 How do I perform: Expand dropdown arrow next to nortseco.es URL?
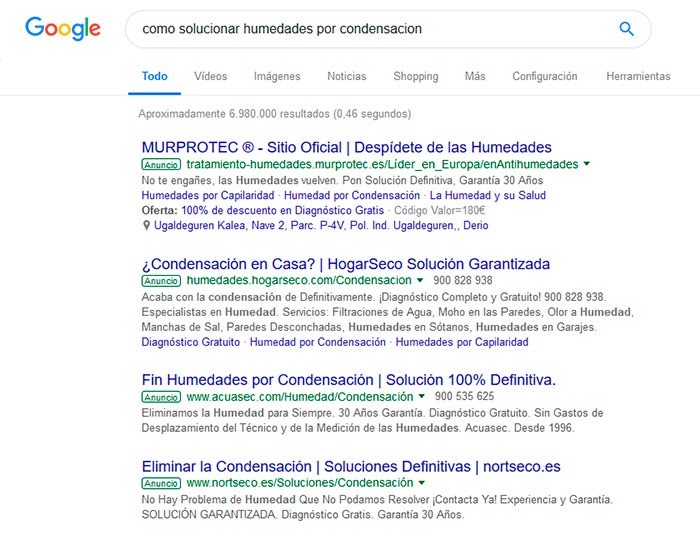pos(421,483)
